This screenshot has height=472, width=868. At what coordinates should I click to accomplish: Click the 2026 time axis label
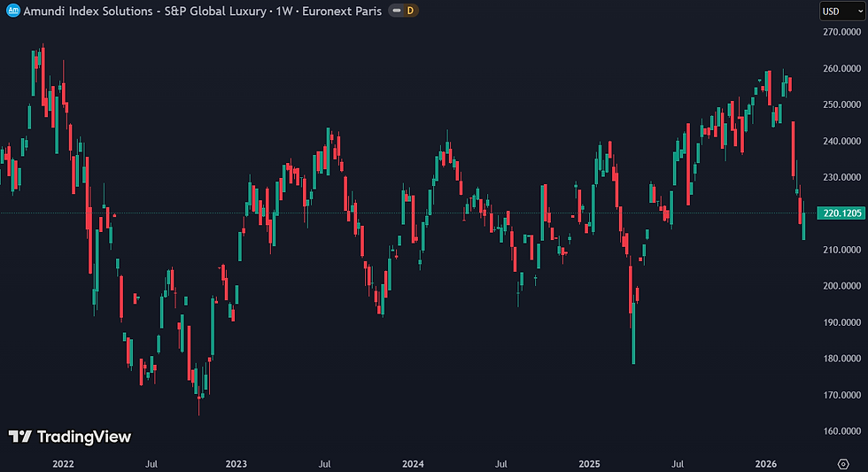[765, 464]
